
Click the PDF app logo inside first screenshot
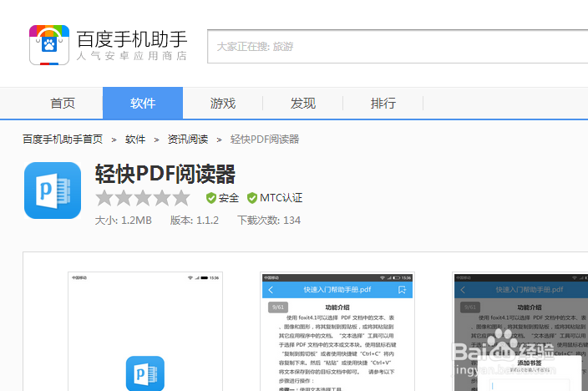pos(145,373)
